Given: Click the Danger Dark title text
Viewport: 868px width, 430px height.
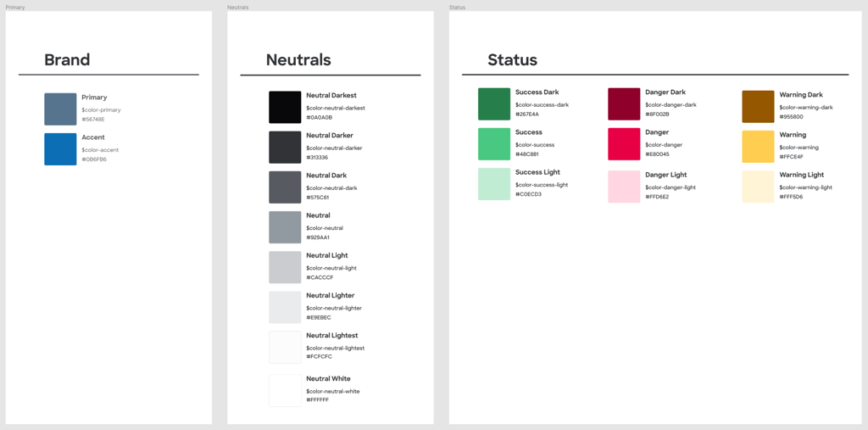Looking at the screenshot, I should (x=665, y=92).
